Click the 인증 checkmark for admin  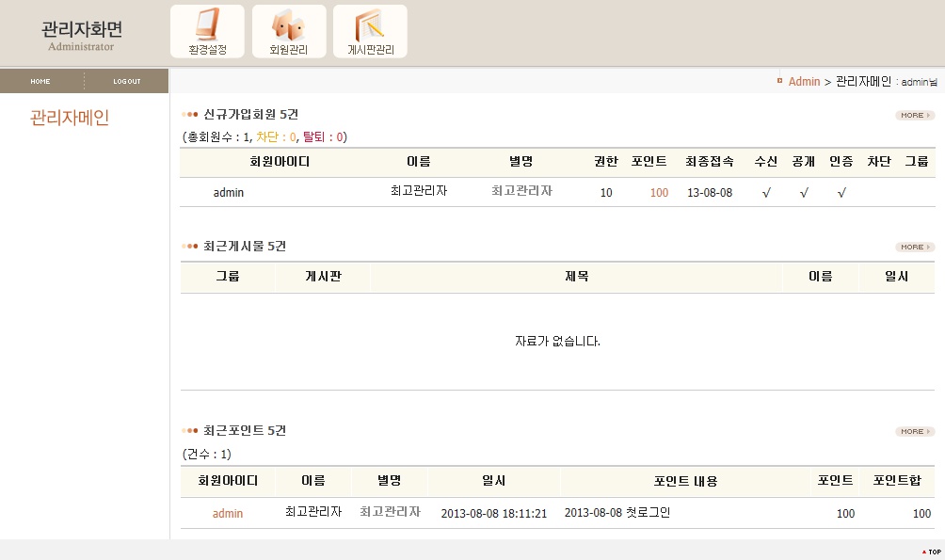coord(841,192)
